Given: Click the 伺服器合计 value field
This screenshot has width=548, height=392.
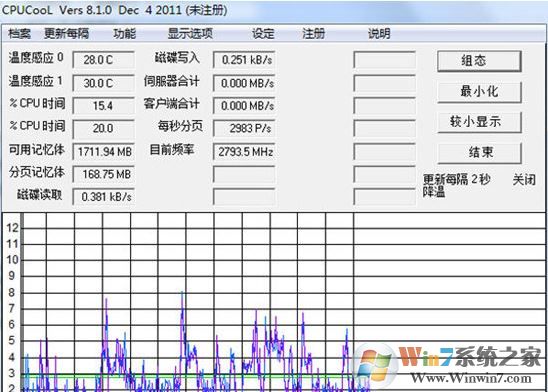Looking at the screenshot, I should point(244,83).
